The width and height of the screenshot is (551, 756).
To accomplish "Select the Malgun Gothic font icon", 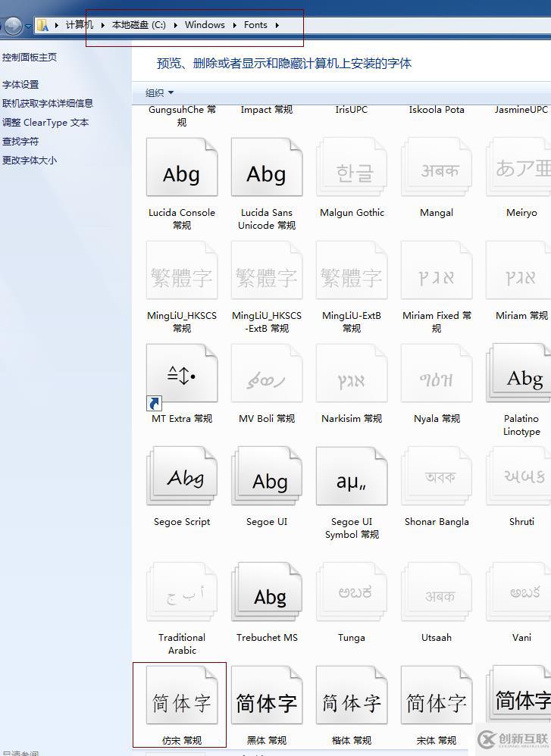I will click(352, 167).
